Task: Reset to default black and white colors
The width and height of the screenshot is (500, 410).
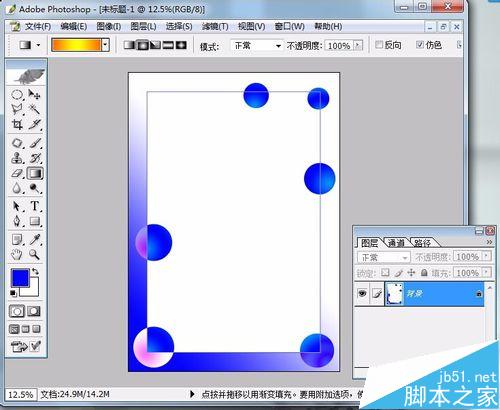Action: click(x=13, y=294)
